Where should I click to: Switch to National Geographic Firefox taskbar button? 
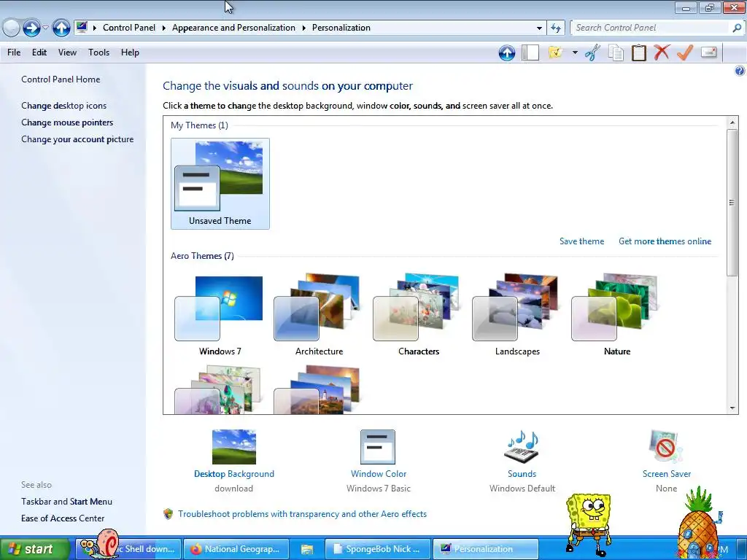(236, 549)
